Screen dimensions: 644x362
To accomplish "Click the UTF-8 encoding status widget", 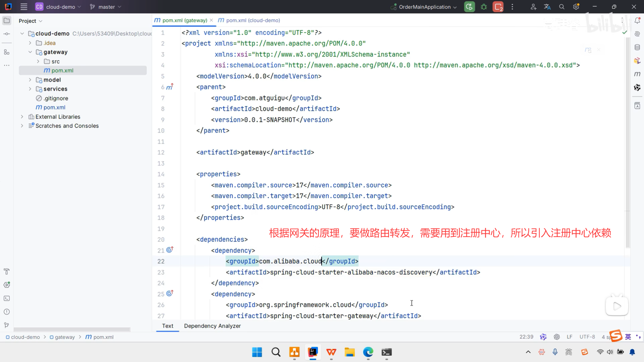I will click(587, 337).
